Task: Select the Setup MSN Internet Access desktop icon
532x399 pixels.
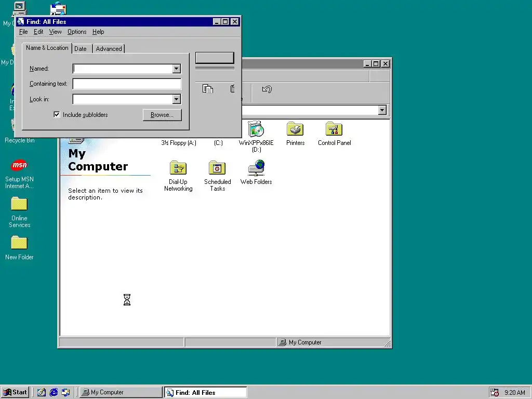Action: tap(19, 165)
